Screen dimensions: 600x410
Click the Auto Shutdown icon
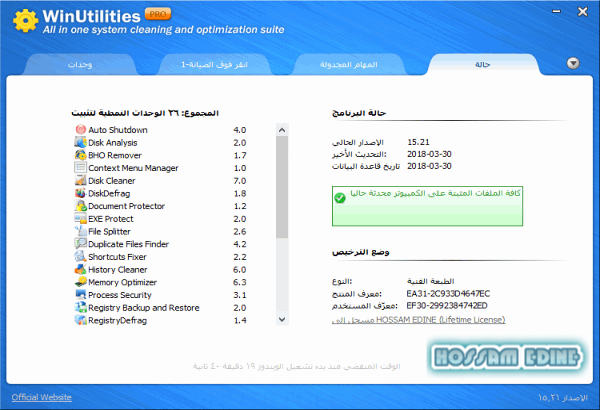[x=80, y=130]
